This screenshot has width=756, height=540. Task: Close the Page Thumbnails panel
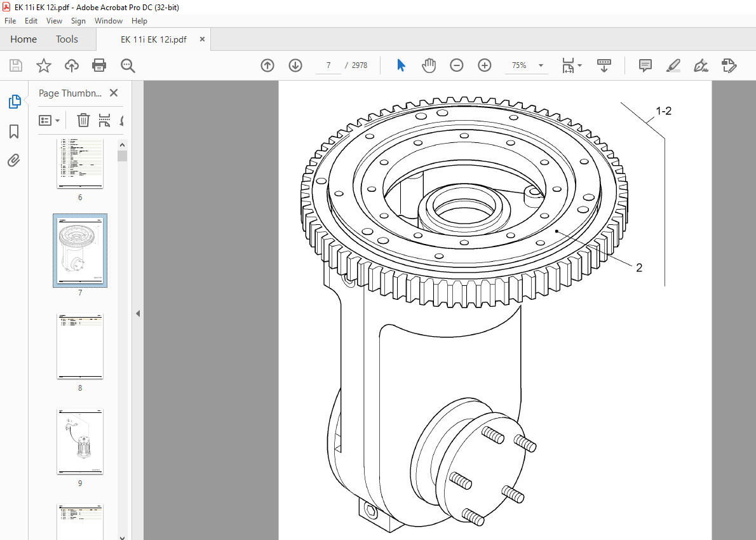[114, 93]
